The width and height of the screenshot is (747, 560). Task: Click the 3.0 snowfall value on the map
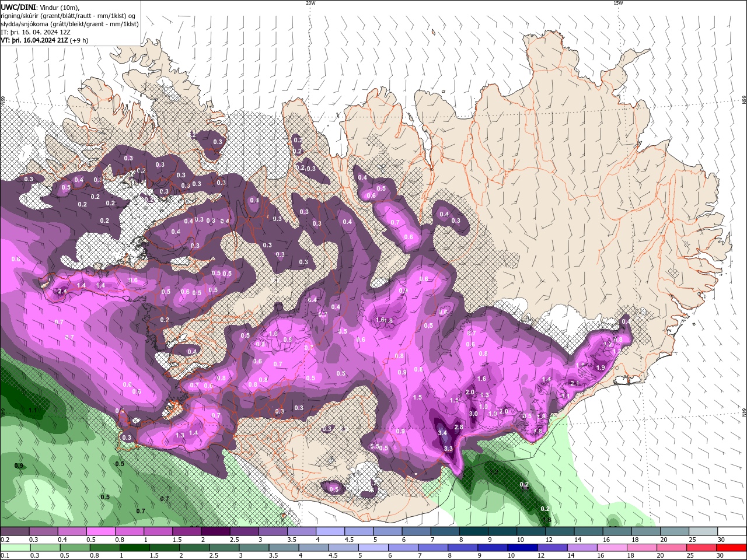coord(473,414)
